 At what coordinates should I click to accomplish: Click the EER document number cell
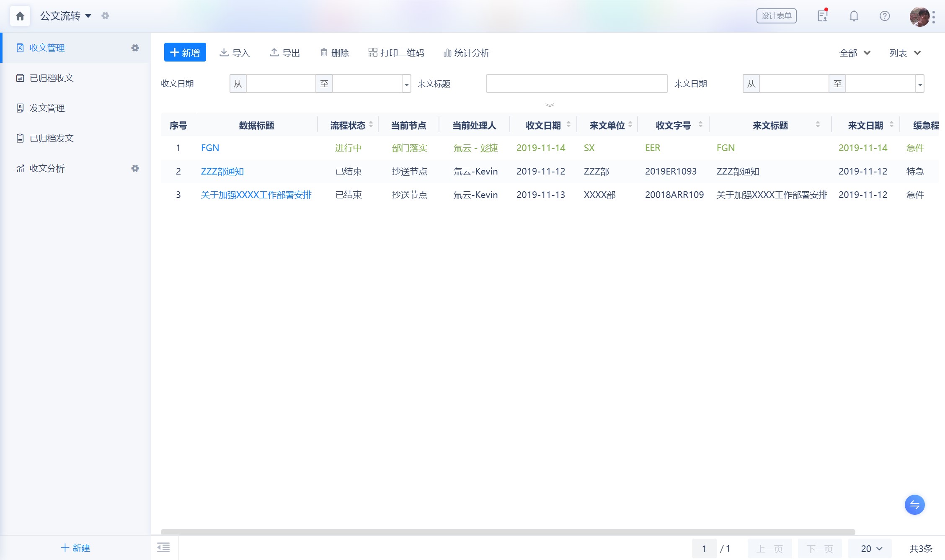coord(653,148)
